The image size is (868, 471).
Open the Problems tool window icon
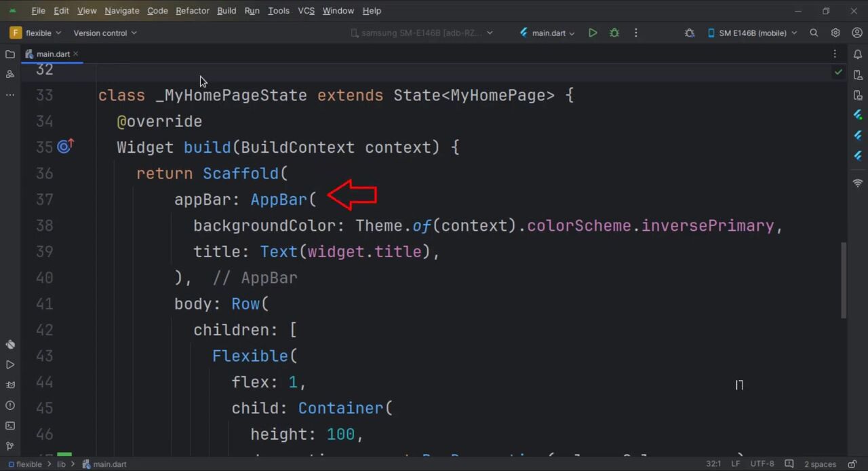coord(10,405)
